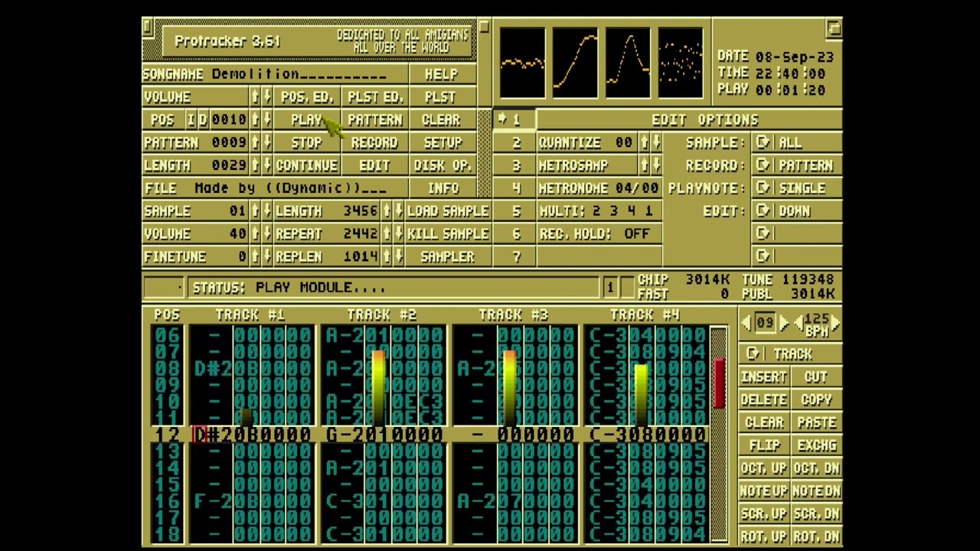
Task: Decrease sample VOLUME 40 with down arrow
Action: (266, 234)
